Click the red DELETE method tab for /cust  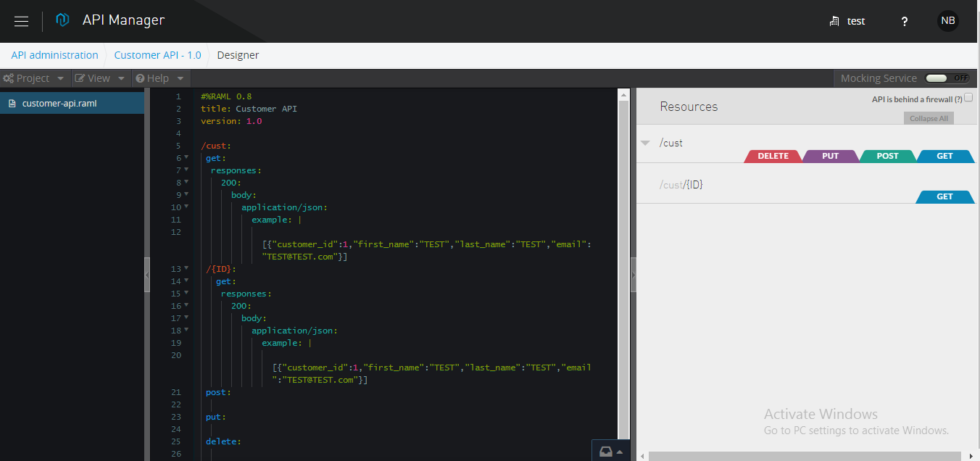pyautogui.click(x=773, y=156)
